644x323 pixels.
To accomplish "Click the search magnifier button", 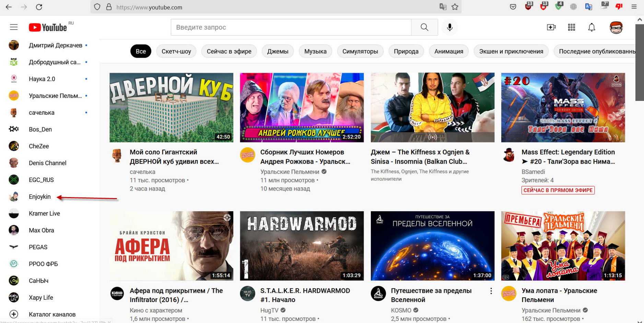I will click(x=424, y=27).
